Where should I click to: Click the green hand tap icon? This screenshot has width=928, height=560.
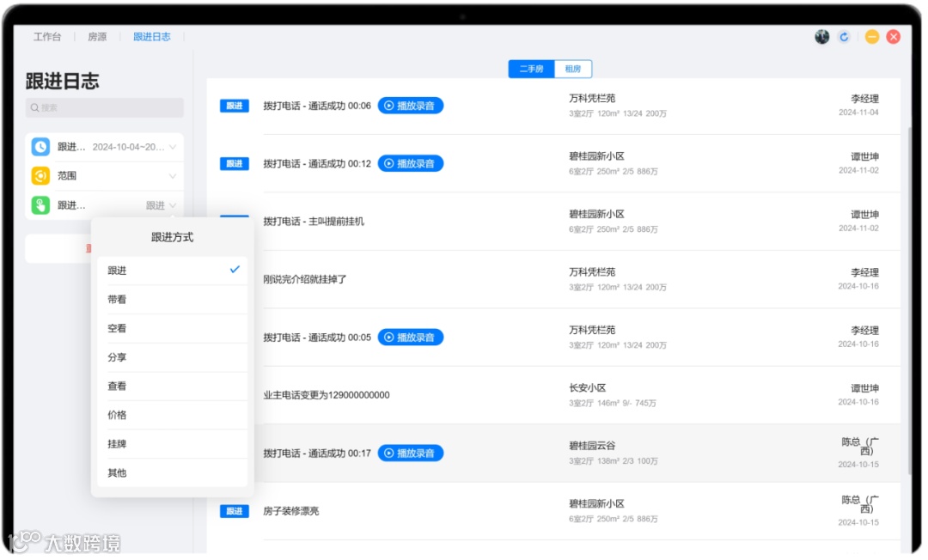40,205
